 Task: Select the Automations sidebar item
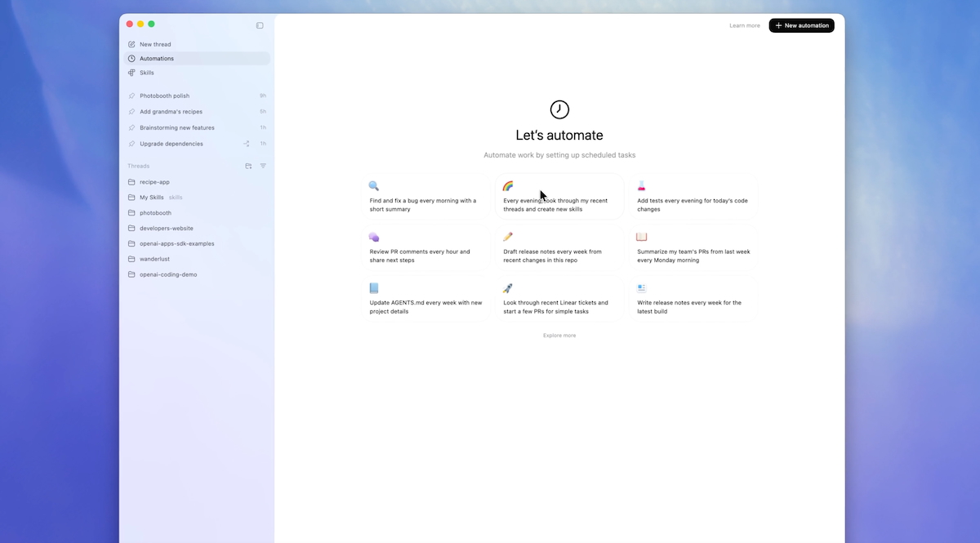156,59
